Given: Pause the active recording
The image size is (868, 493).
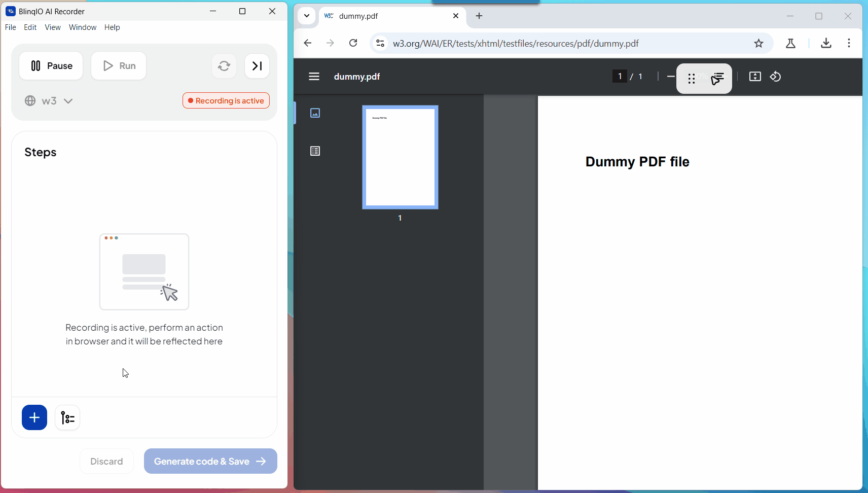Looking at the screenshot, I should pyautogui.click(x=51, y=65).
